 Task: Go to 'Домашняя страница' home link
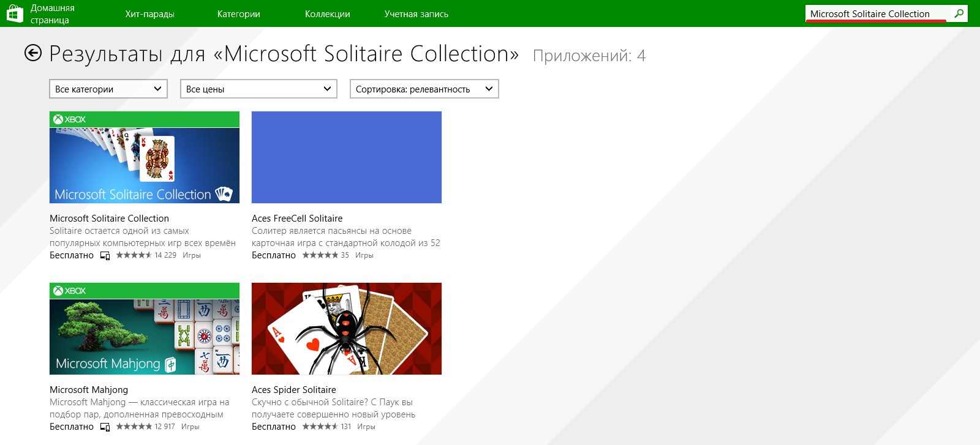[52, 14]
